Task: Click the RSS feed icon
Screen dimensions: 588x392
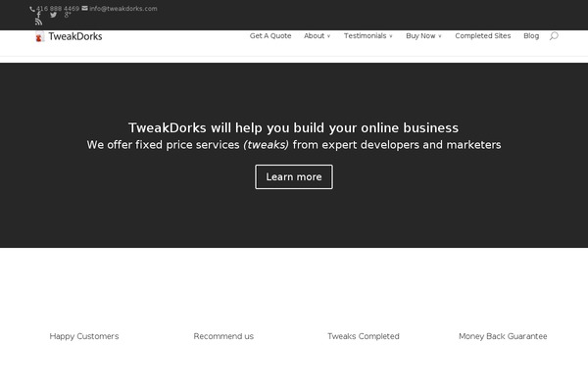Action: [38, 23]
